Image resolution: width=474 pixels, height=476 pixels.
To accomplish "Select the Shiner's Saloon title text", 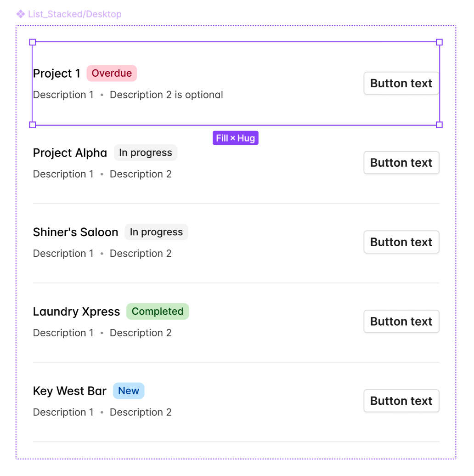I will 76,232.
